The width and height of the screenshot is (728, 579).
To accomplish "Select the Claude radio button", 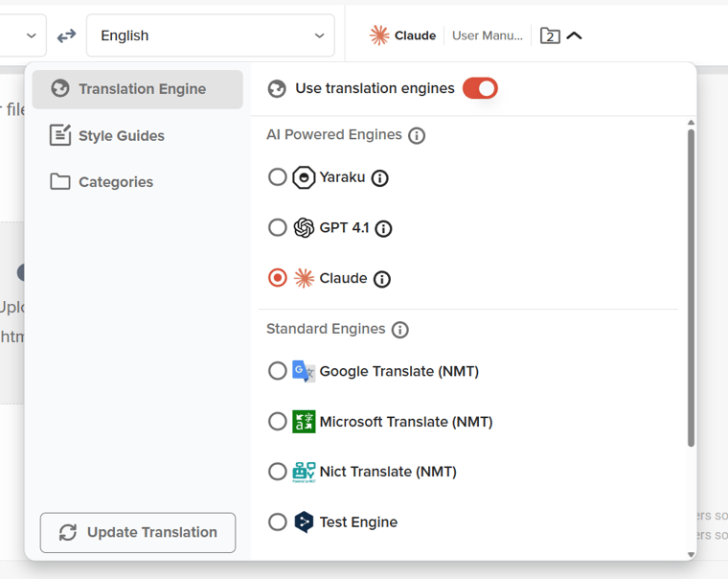I will click(x=277, y=278).
